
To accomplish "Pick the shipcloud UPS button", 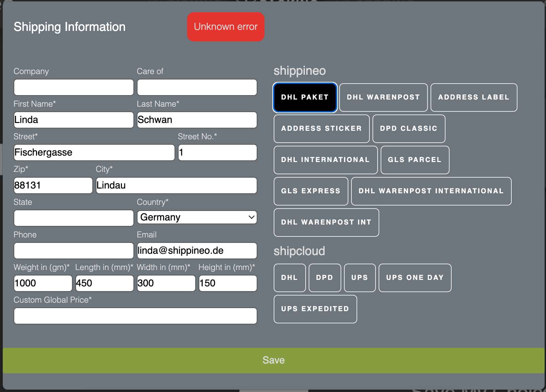I will (x=360, y=278).
